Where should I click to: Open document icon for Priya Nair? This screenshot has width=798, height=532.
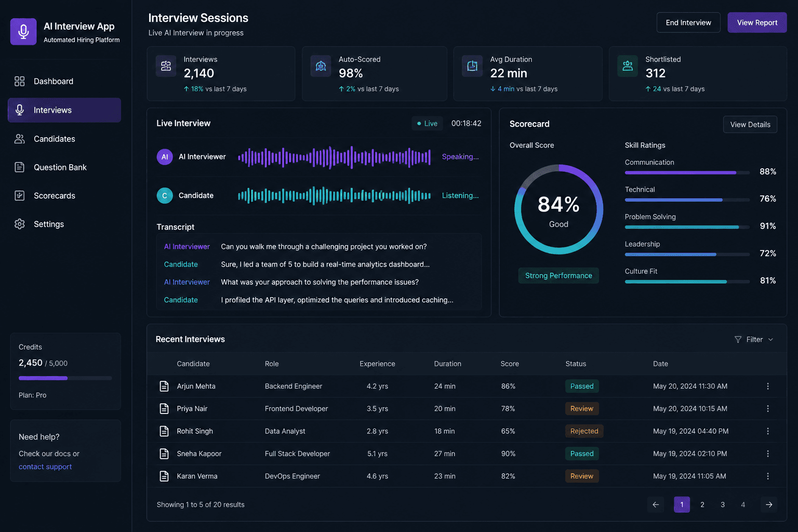(x=164, y=408)
